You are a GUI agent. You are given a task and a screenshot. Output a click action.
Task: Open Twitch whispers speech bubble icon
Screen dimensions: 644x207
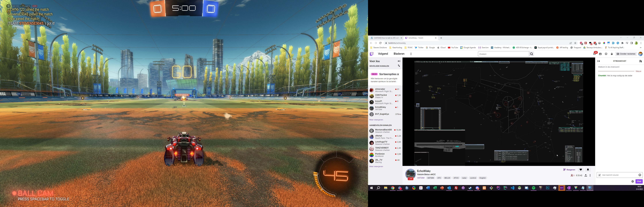(606, 54)
